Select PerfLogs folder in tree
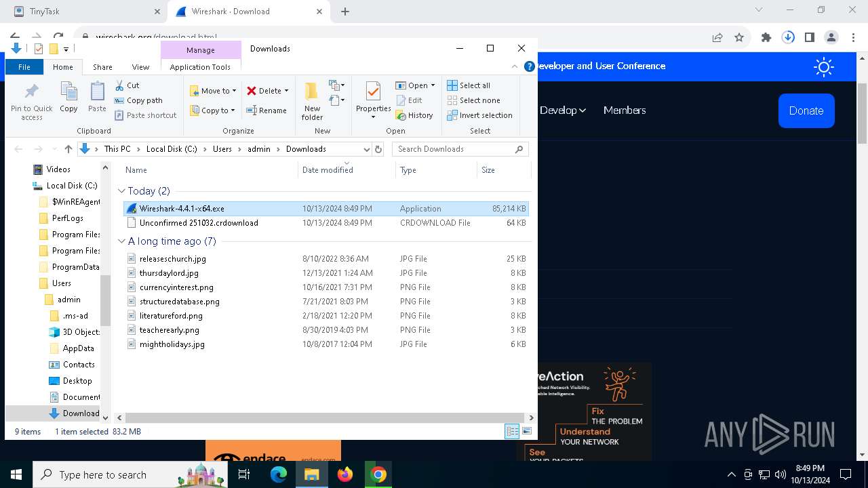The width and height of the screenshot is (868, 488). coord(61,218)
